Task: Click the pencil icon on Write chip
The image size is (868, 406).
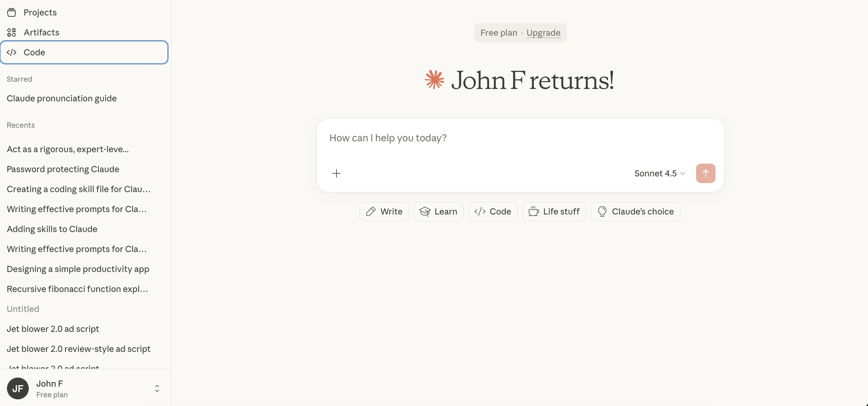Action: 371,211
